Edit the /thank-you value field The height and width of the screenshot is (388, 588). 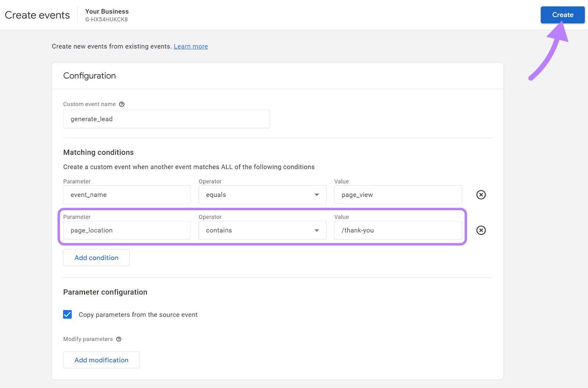(398, 230)
